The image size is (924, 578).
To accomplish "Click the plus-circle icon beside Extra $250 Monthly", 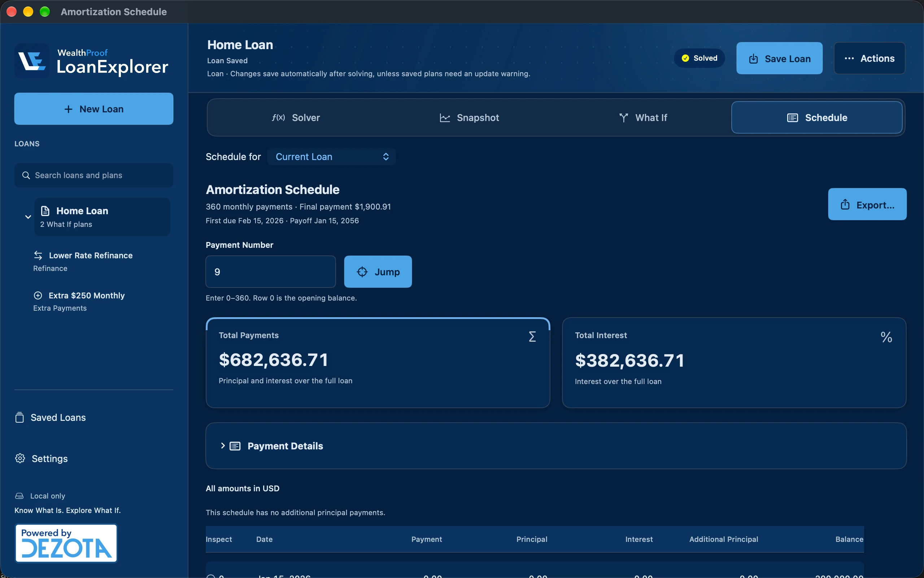I will 38,296.
